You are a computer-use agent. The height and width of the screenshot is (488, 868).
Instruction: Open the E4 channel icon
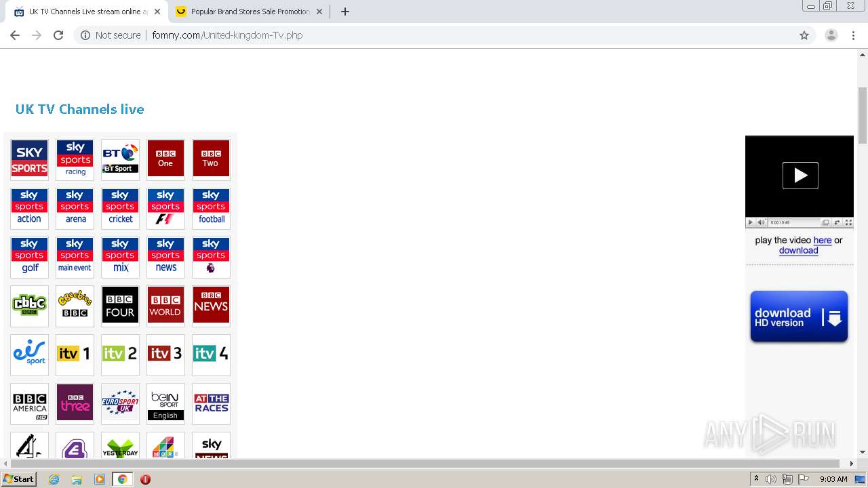75,445
